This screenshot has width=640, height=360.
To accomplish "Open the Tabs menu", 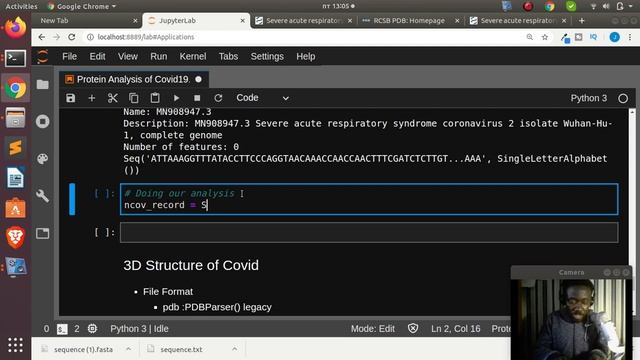I will [x=228, y=56].
